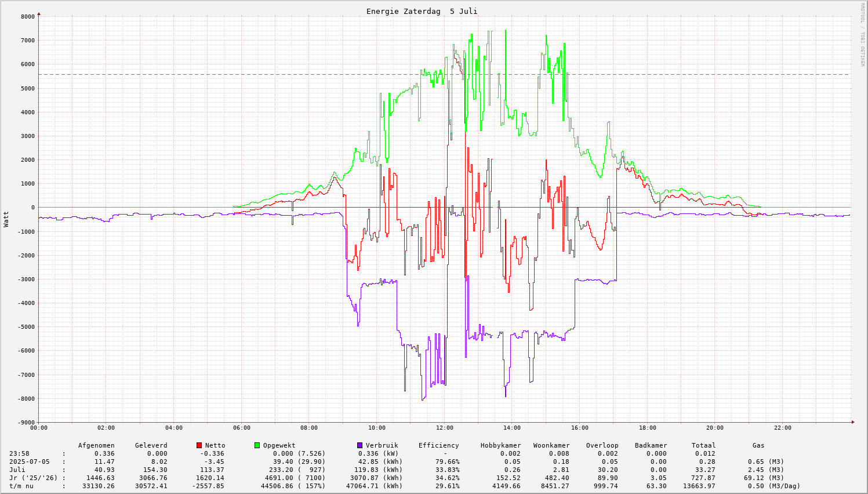Click the X-axis arrow tip at right
Screen dimensions: 868x494
click(852, 422)
